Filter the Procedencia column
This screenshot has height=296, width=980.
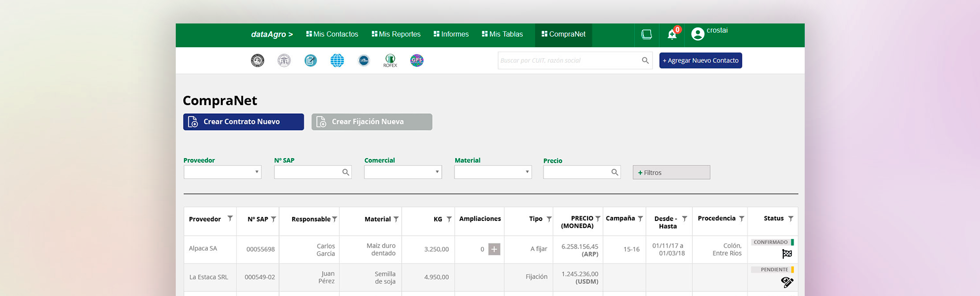741,218
